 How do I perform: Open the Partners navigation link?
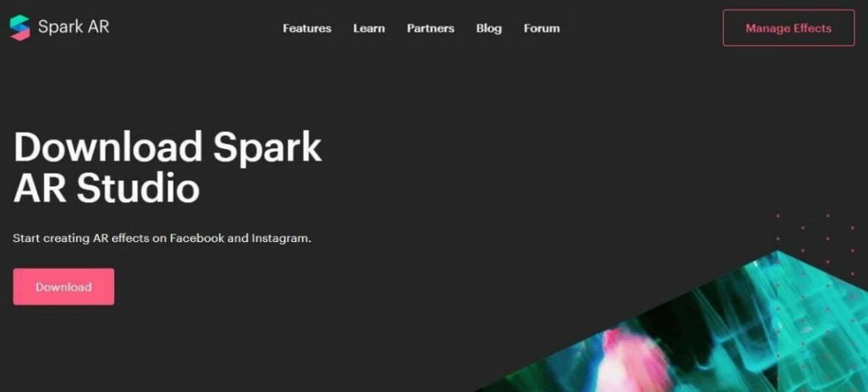pyautogui.click(x=430, y=28)
